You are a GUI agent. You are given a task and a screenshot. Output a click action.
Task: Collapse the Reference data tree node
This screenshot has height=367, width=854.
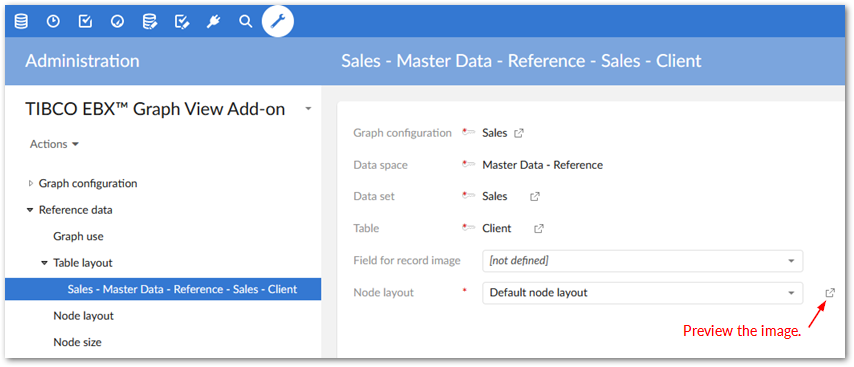click(x=30, y=210)
